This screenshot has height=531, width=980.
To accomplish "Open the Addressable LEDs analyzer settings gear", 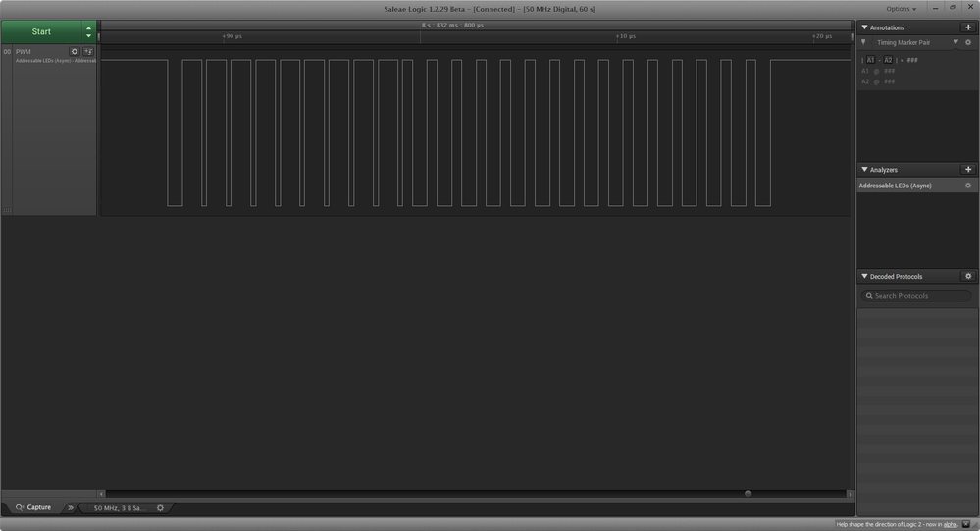I will [x=968, y=186].
